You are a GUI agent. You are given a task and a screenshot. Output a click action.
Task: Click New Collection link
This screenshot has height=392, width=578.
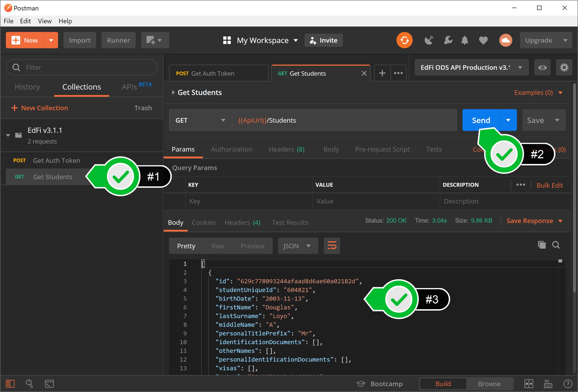click(x=40, y=108)
